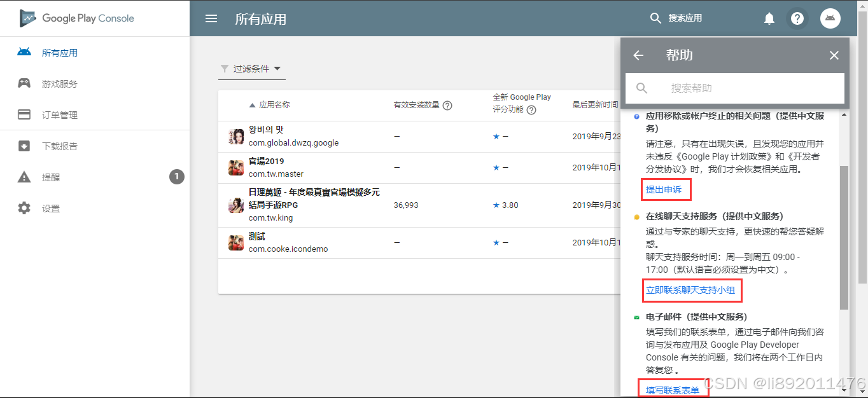
Task: Click help icon next to 有效安装数量
Action: (447, 106)
